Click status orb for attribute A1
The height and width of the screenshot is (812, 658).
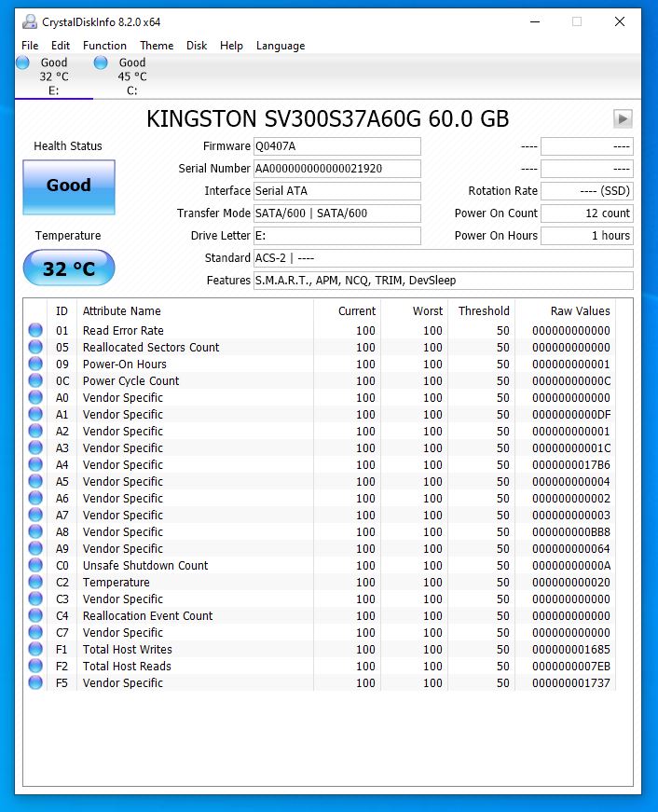[x=35, y=414]
